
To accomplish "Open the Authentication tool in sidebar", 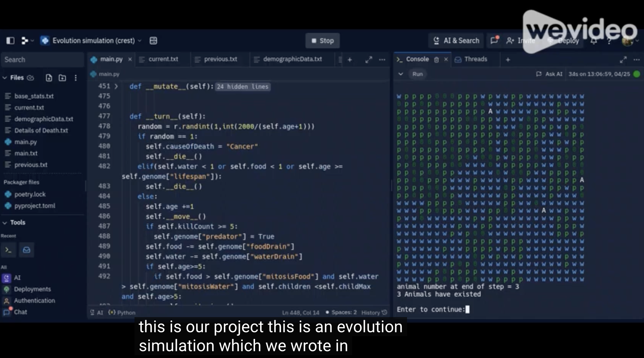I will point(35,301).
